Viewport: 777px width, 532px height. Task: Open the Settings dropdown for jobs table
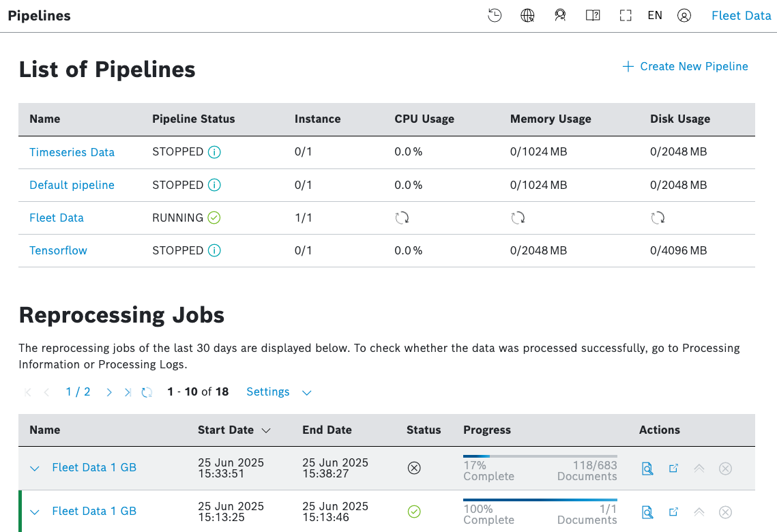tap(278, 392)
